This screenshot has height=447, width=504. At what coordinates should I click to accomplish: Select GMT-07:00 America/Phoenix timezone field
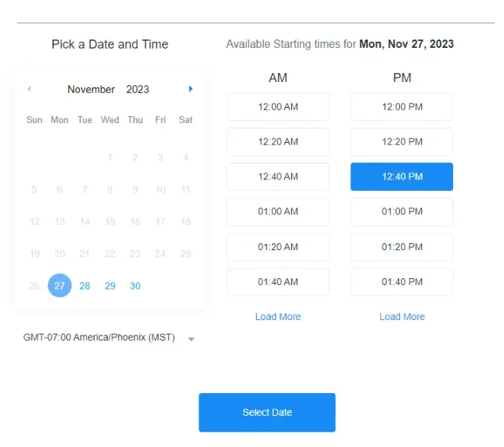[99, 338]
